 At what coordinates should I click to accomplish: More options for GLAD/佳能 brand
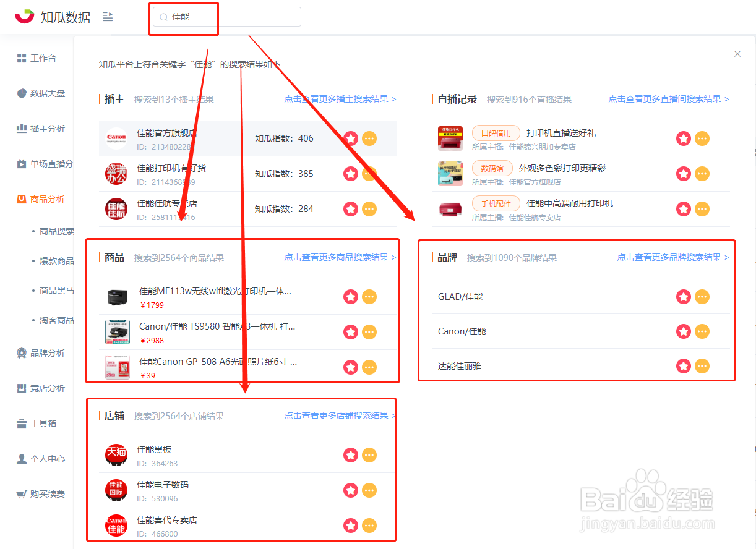tap(702, 297)
